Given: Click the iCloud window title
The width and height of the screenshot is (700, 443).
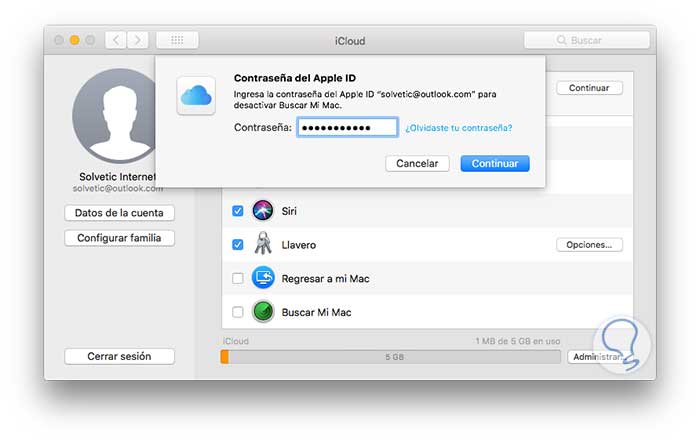Looking at the screenshot, I should [350, 41].
